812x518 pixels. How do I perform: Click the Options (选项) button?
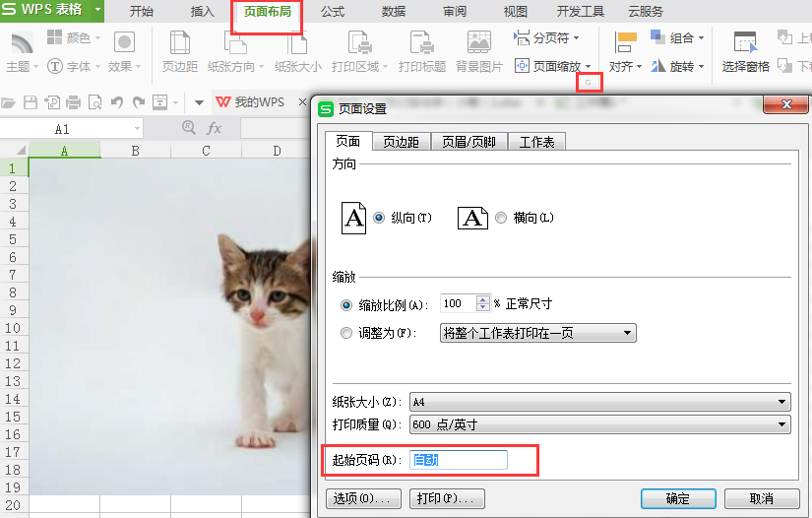point(363,498)
